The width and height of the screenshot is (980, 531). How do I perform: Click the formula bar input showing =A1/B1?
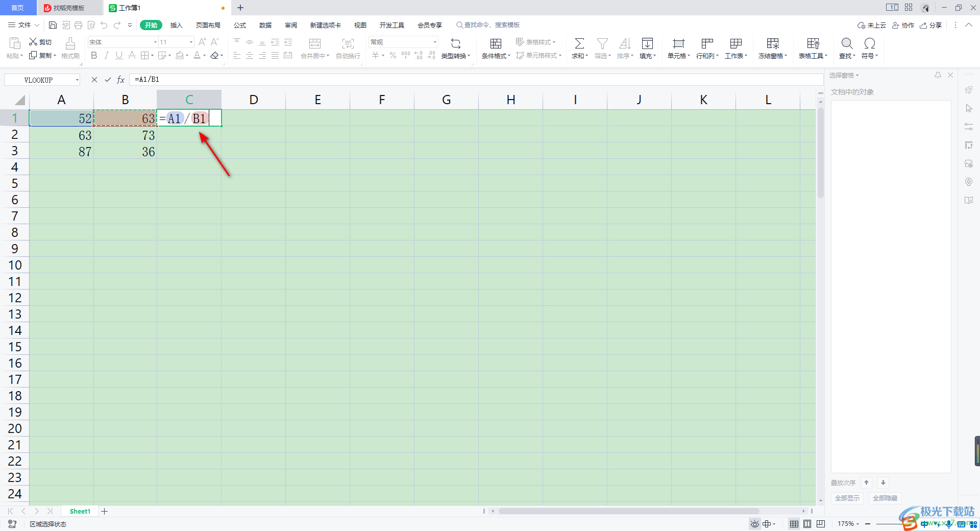tap(476, 80)
